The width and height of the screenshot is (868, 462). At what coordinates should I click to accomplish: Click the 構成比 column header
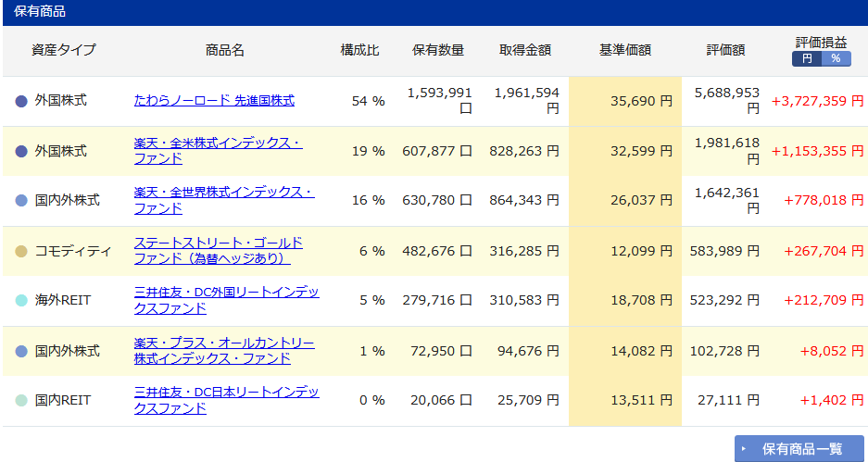pos(359,50)
